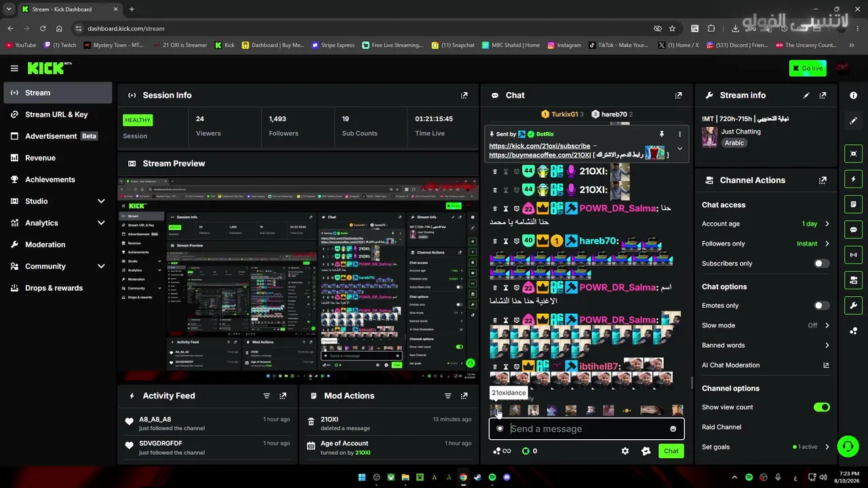Open chat settings gear icon
The image size is (868, 488).
click(x=625, y=451)
